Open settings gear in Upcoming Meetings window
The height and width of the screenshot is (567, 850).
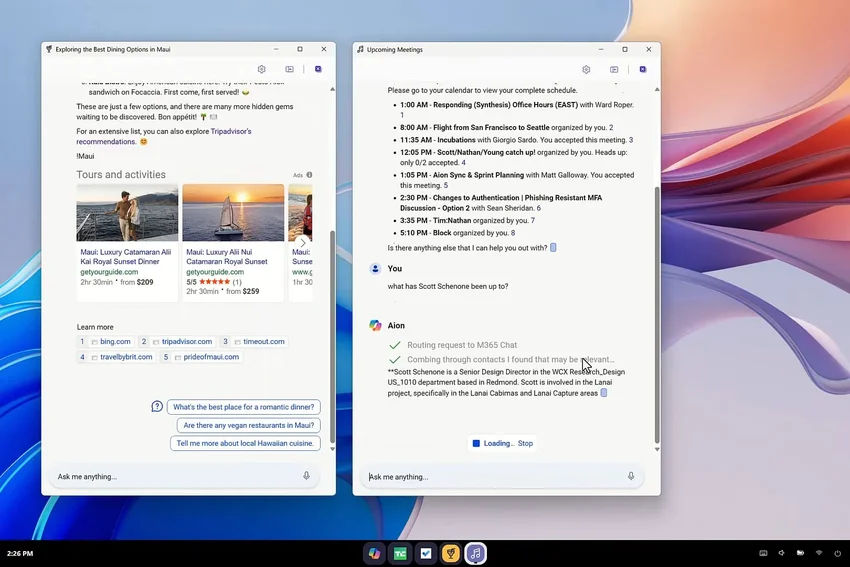point(586,69)
